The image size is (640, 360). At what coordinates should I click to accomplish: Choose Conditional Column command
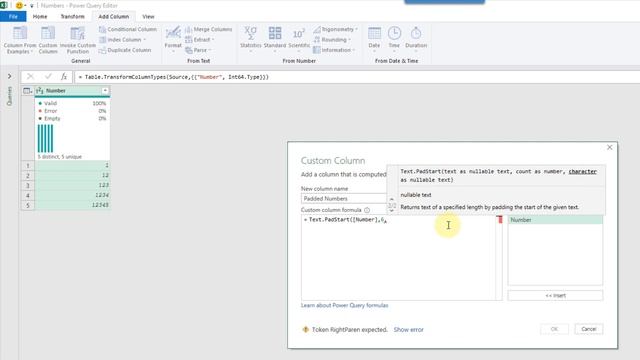(x=128, y=29)
